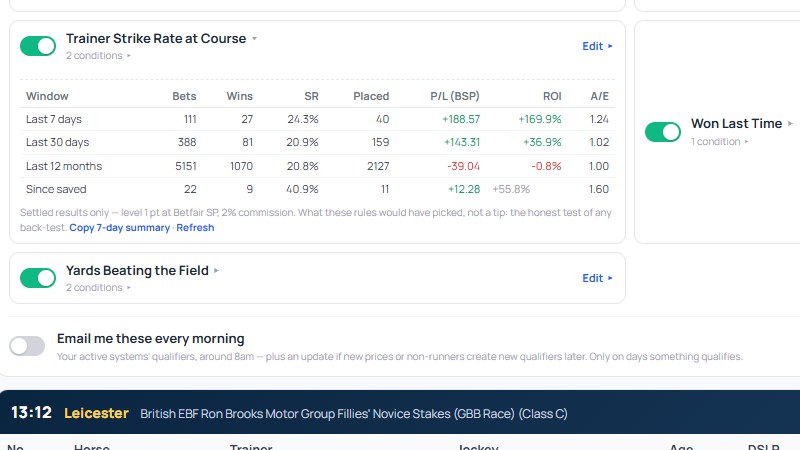Viewport: 800px width, 450px height.
Task: Copy 7-day summary link
Action: click(119, 228)
